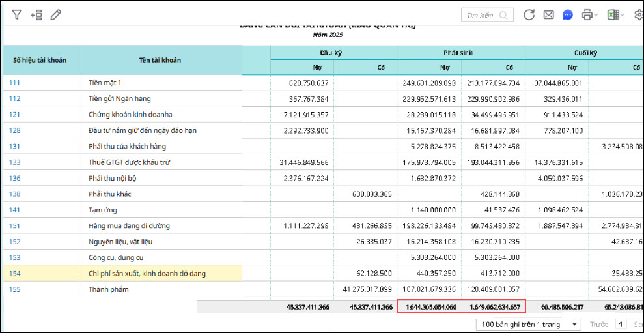Screen dimensions: 644x333
Task: Click the envelope email icon
Action: [x=548, y=14]
